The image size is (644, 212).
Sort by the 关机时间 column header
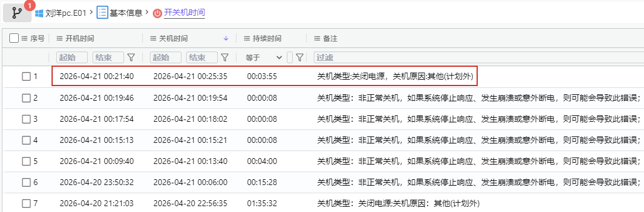click(173, 39)
